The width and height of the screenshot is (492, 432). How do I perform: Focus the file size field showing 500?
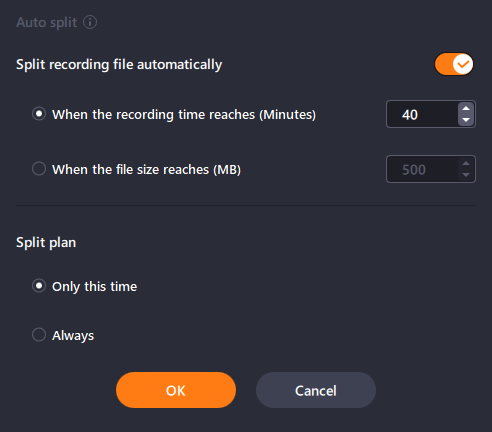point(422,169)
